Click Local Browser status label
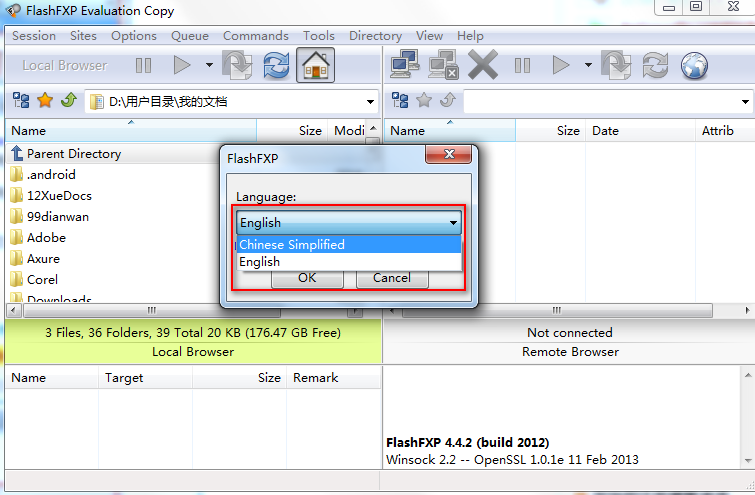 (193, 352)
